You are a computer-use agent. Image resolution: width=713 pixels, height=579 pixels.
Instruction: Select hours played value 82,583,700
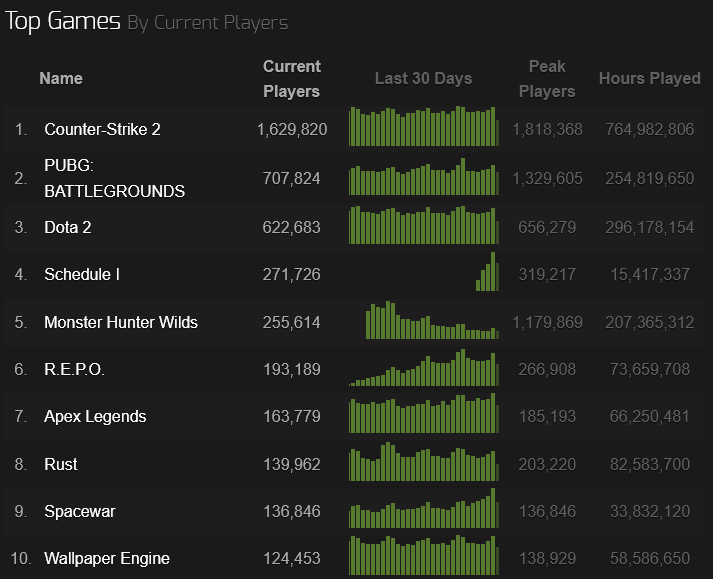[x=650, y=464]
